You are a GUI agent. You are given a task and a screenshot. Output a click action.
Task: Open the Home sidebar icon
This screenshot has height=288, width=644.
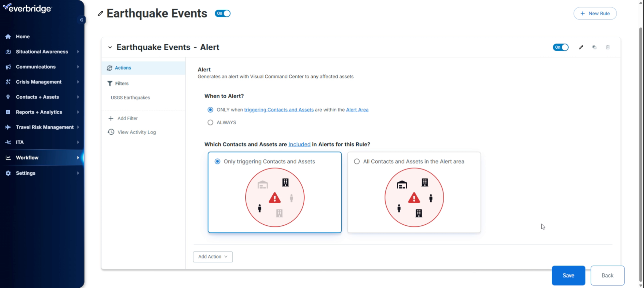click(8, 37)
